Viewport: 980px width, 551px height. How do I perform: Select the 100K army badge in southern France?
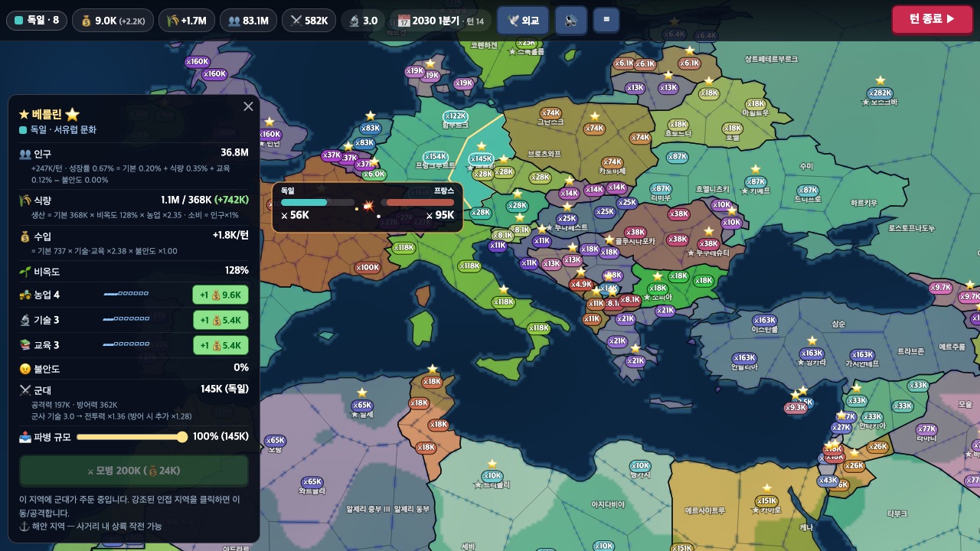click(367, 268)
